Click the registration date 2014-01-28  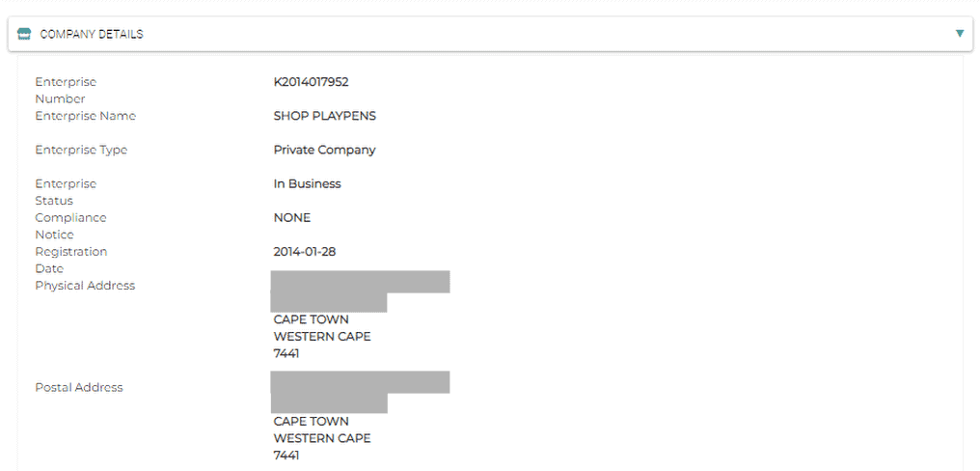(x=306, y=251)
